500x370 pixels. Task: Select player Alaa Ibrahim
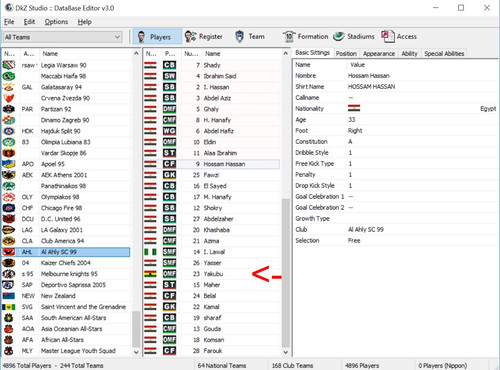[x=212, y=153]
